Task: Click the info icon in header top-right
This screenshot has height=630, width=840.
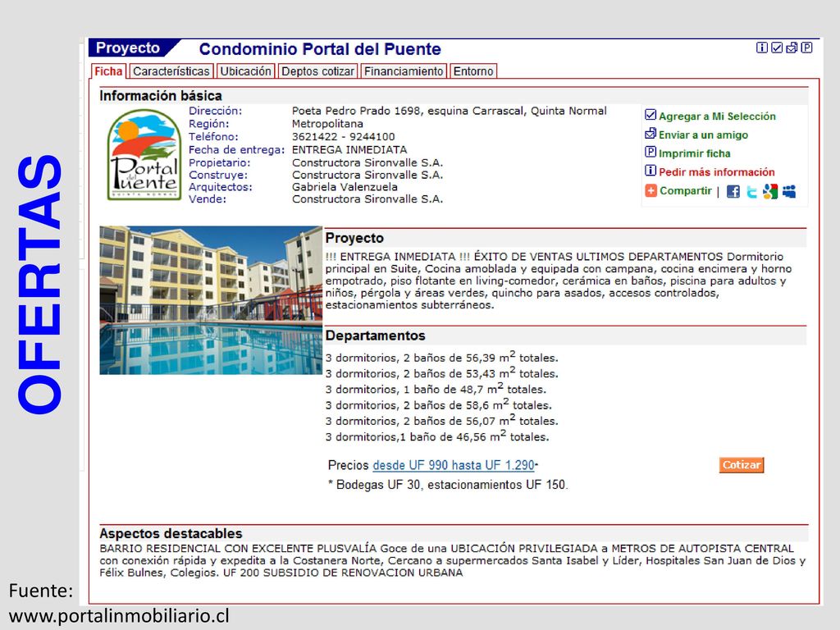Action: pos(761,48)
